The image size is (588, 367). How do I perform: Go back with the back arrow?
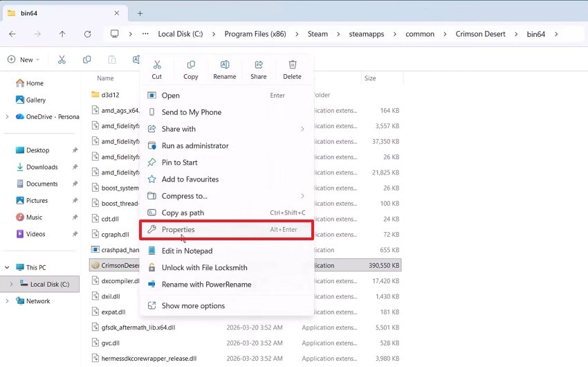click(x=12, y=34)
